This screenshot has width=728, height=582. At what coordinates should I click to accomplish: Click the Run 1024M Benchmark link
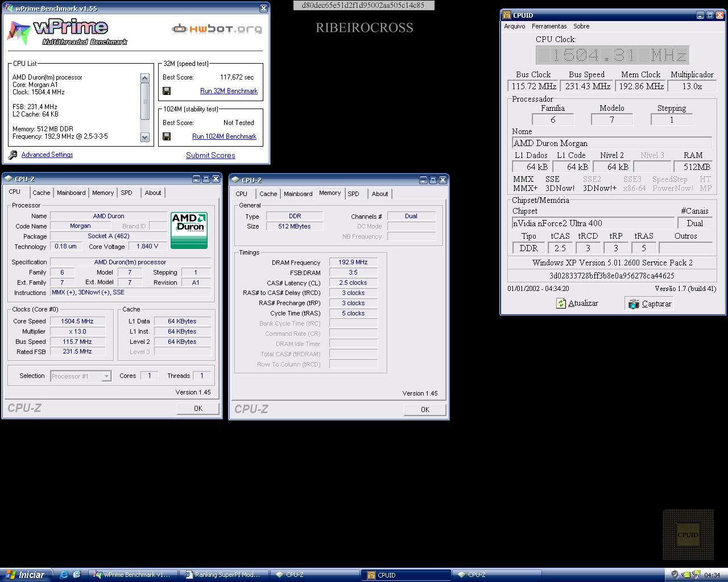224,136
